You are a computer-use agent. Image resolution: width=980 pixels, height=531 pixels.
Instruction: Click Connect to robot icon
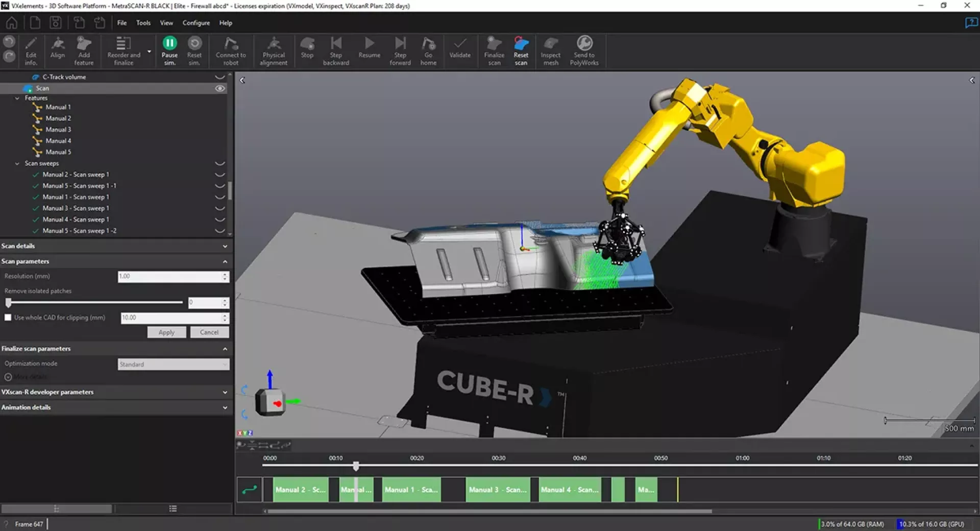pos(231,44)
